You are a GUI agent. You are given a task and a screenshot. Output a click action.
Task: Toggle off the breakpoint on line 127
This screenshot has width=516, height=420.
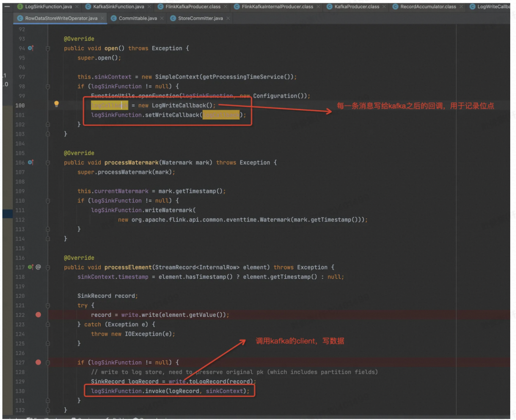pos(38,362)
